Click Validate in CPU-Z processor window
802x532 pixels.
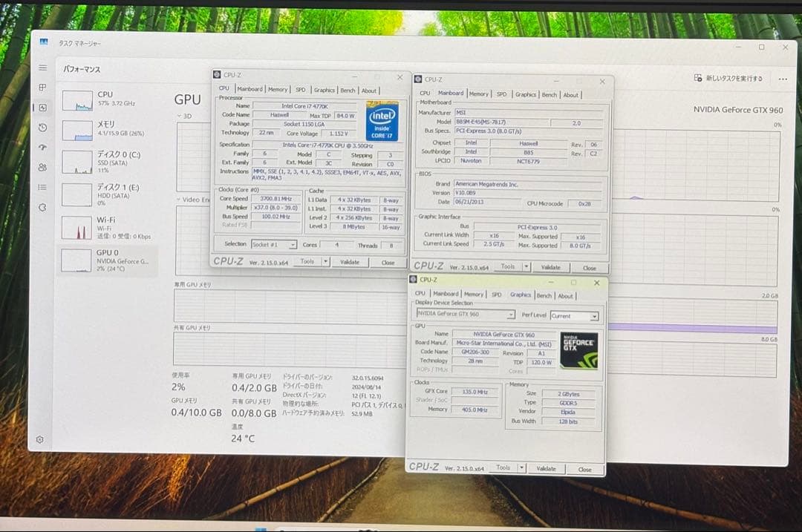coord(350,262)
